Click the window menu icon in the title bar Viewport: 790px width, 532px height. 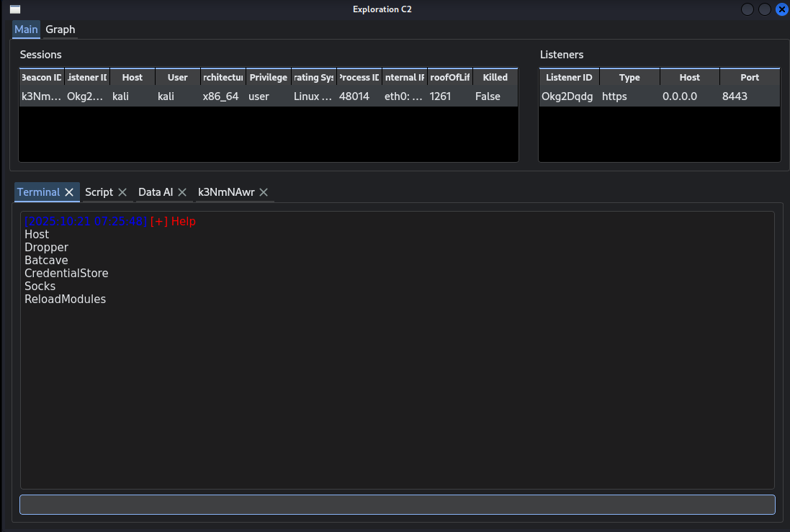14,9
